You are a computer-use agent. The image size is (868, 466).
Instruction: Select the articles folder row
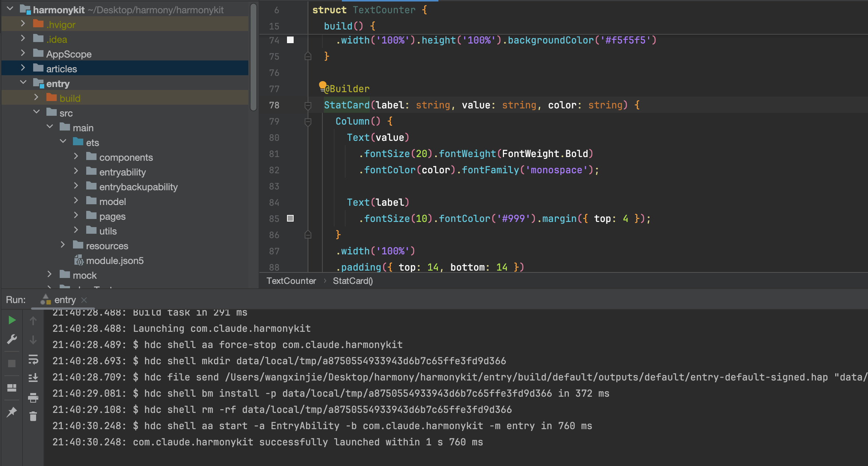click(125, 68)
